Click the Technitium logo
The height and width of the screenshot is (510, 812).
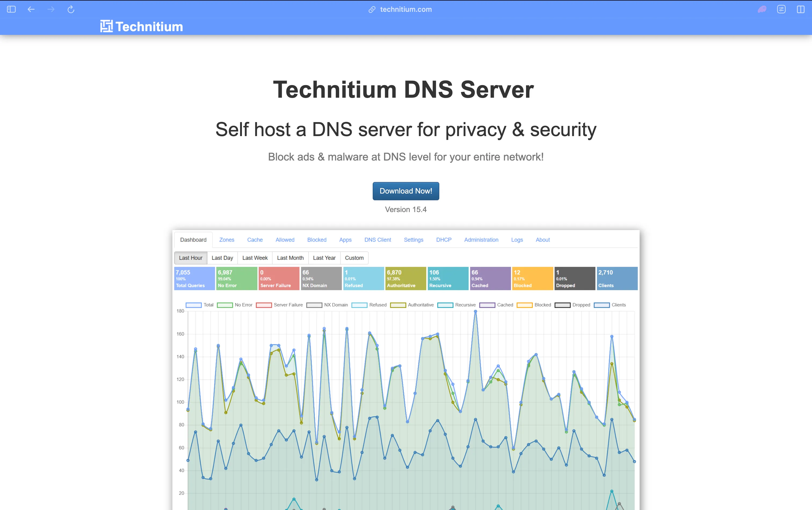(141, 26)
